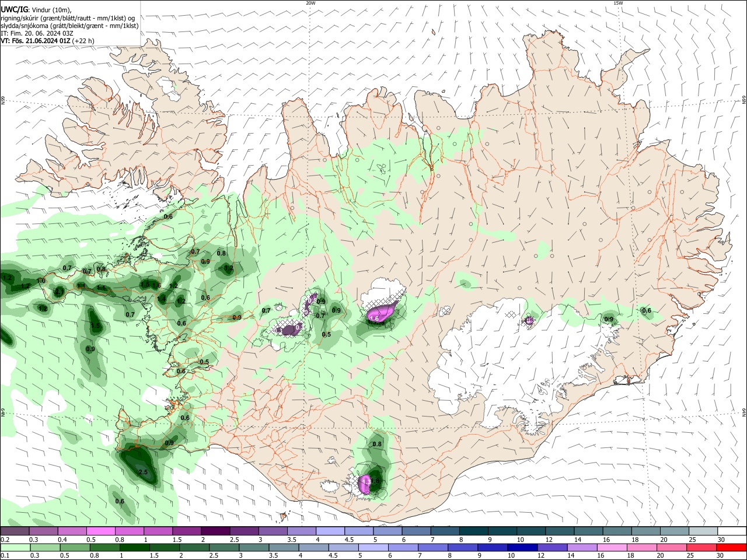Pick the snow-scale swatch between 0.2 and 0.3
Image resolution: width=747 pixels, height=560 pixels.
[15, 531]
